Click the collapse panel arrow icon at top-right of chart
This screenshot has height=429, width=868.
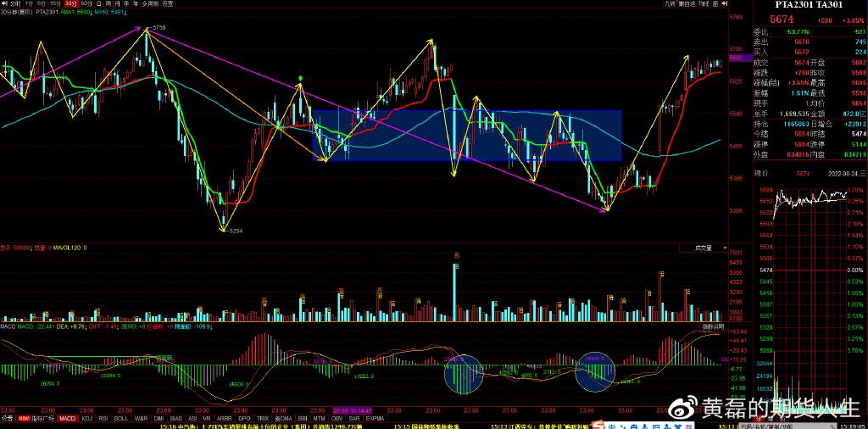722,4
